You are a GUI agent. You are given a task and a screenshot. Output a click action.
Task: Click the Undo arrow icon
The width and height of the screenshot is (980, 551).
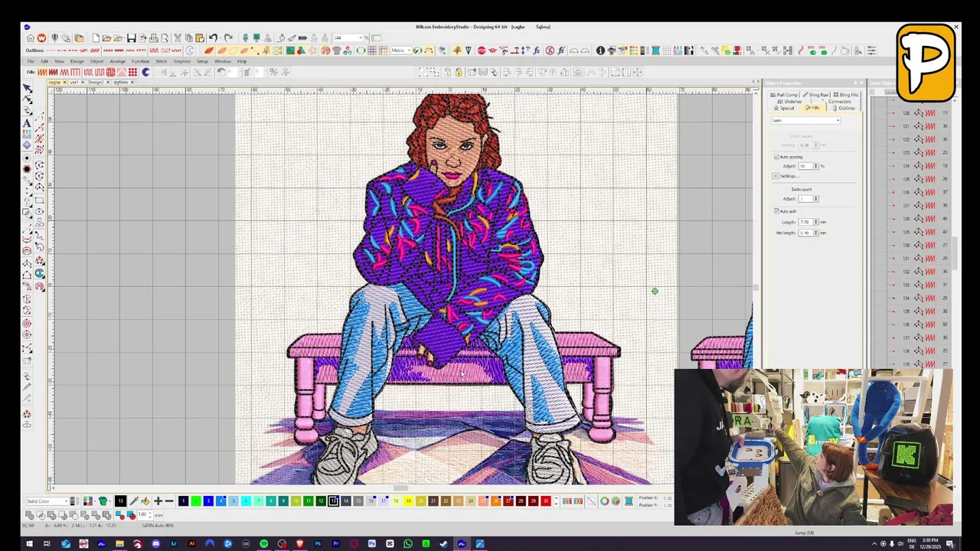[213, 37]
